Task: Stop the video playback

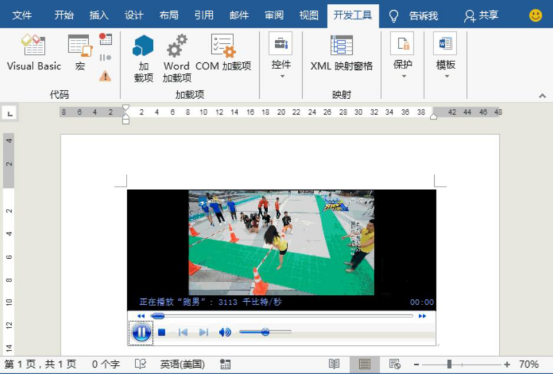Action: tap(162, 332)
